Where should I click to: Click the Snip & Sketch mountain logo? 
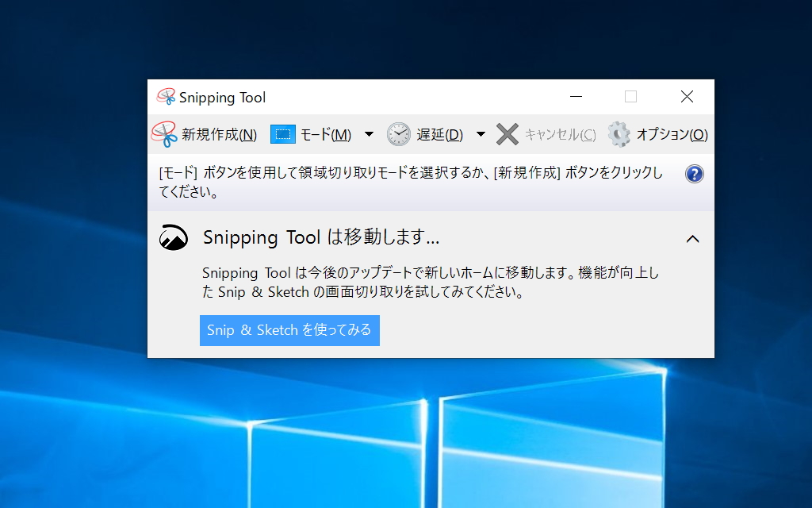pos(175,237)
